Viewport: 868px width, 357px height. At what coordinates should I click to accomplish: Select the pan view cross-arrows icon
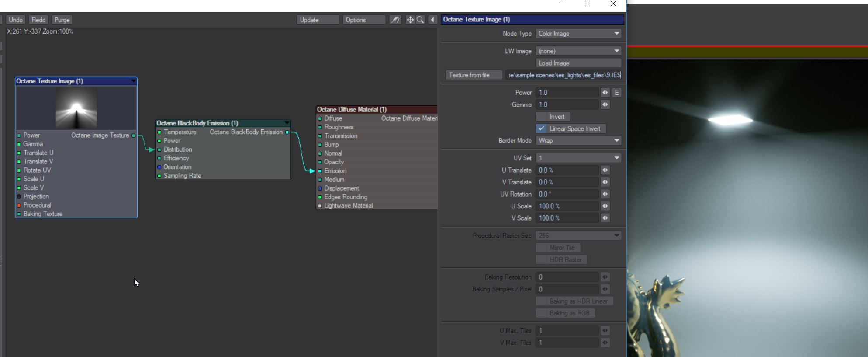click(x=410, y=20)
